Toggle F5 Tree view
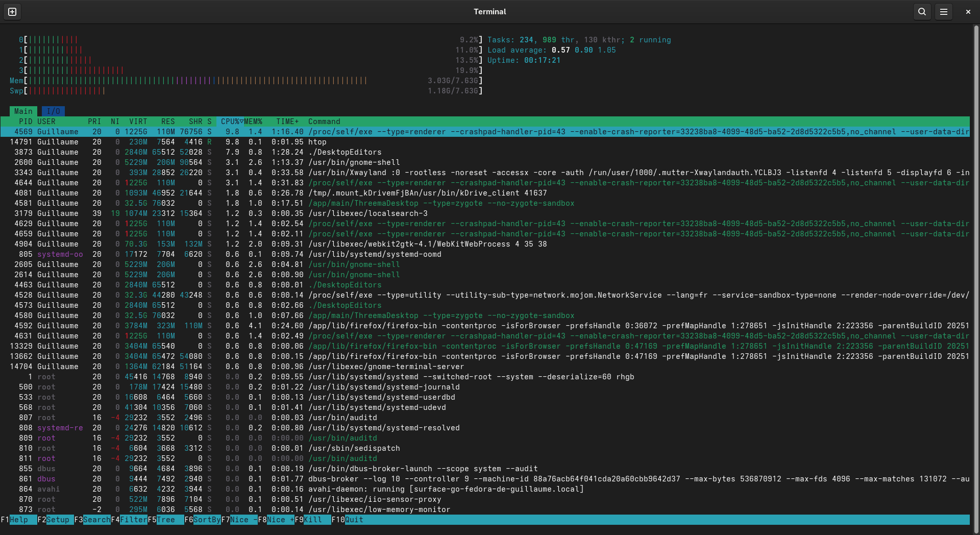This screenshot has width=980, height=535. click(165, 520)
